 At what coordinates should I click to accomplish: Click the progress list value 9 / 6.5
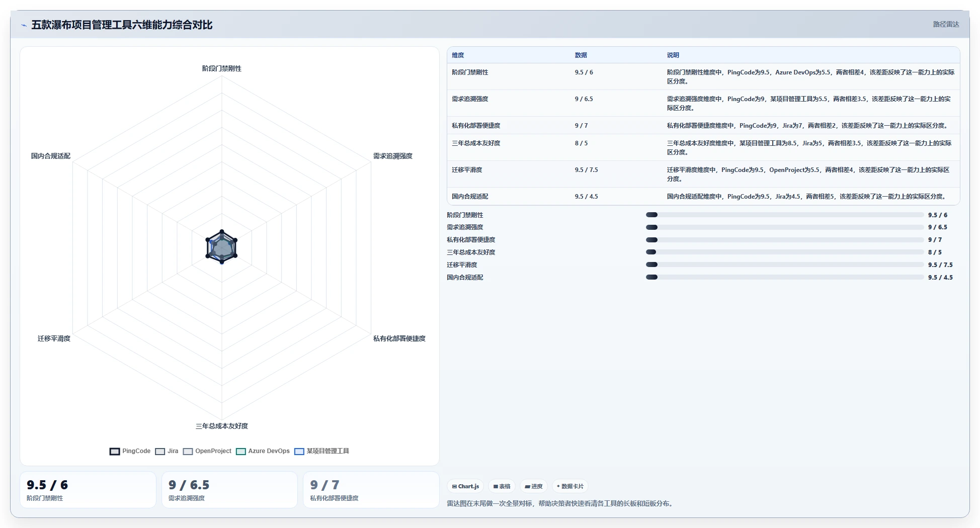click(938, 227)
